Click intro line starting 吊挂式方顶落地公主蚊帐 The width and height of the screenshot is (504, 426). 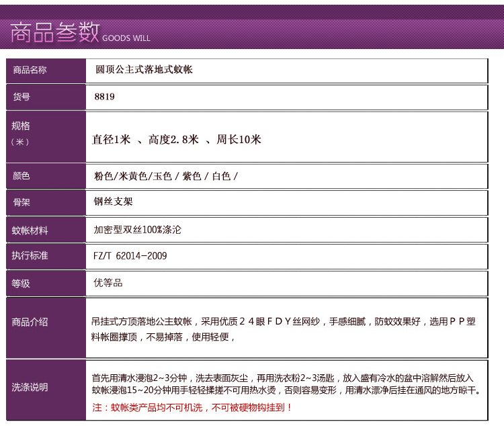[x=283, y=321]
